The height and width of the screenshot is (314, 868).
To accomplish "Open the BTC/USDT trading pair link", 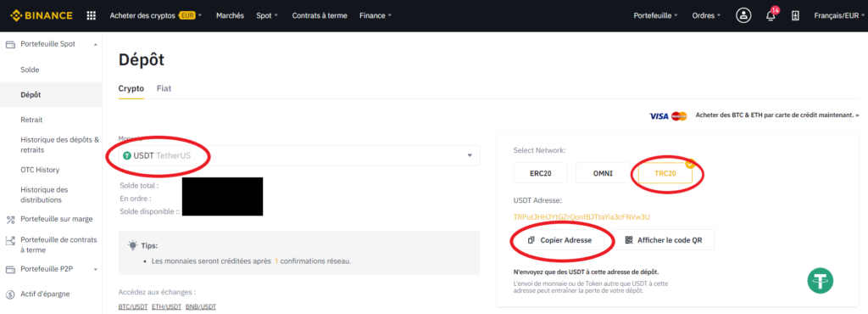I will pyautogui.click(x=133, y=306).
